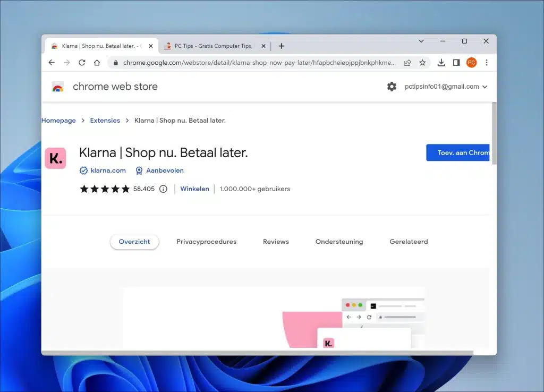Click the Klarna promo screenshot preview

(274, 318)
